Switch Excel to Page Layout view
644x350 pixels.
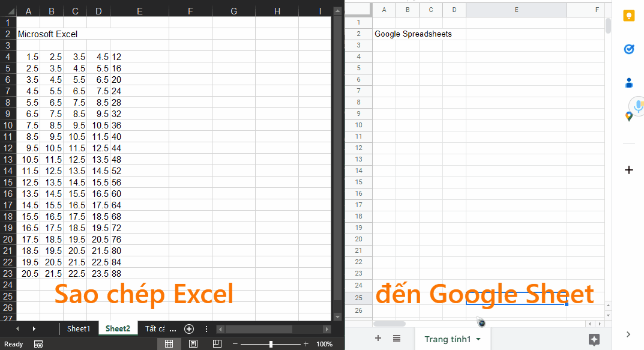coord(193,344)
